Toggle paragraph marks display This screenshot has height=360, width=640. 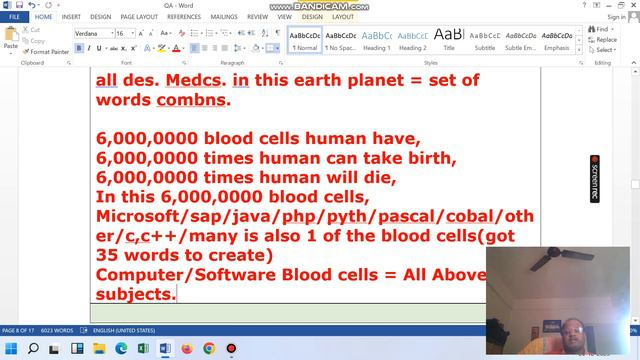(278, 33)
